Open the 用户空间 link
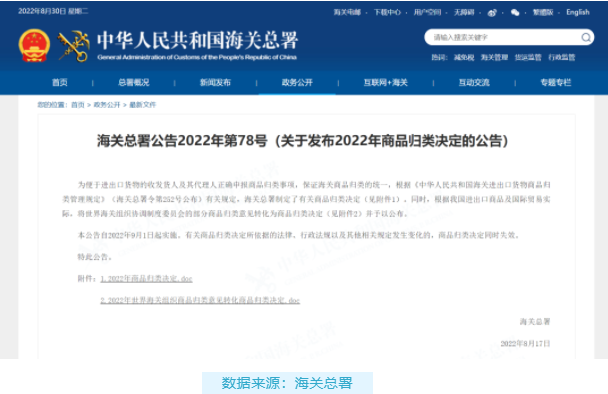The height and width of the screenshot is (394, 608). (x=427, y=12)
